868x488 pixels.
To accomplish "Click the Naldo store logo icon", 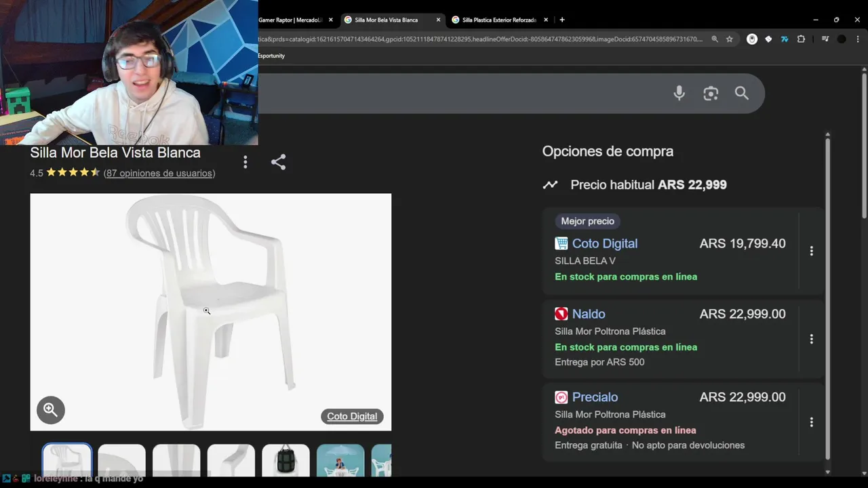I will pos(561,314).
